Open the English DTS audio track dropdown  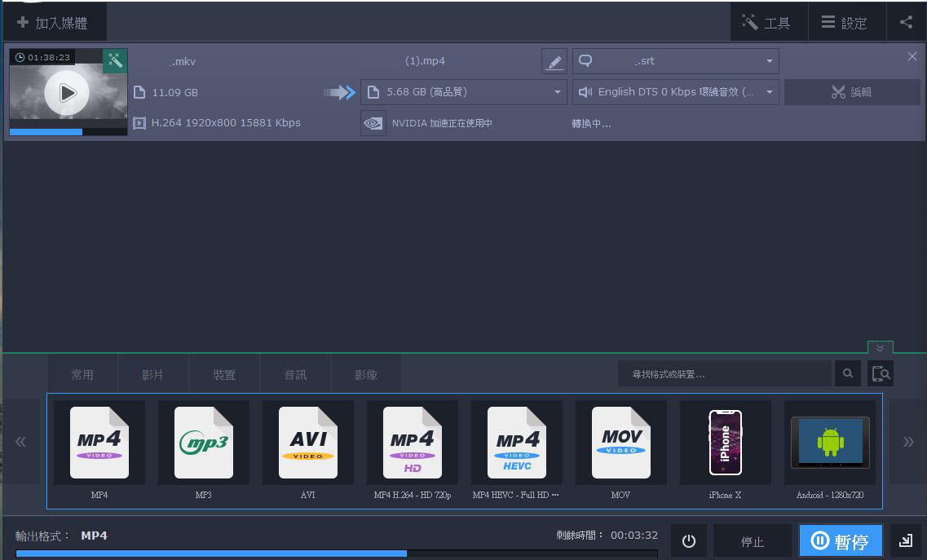(675, 92)
